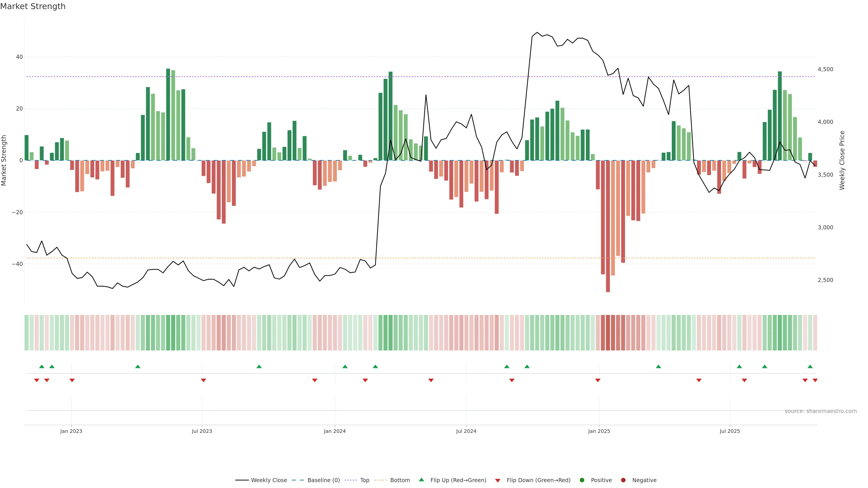Click the Jul 2025 x-axis label
The image size is (868, 488).
729,431
